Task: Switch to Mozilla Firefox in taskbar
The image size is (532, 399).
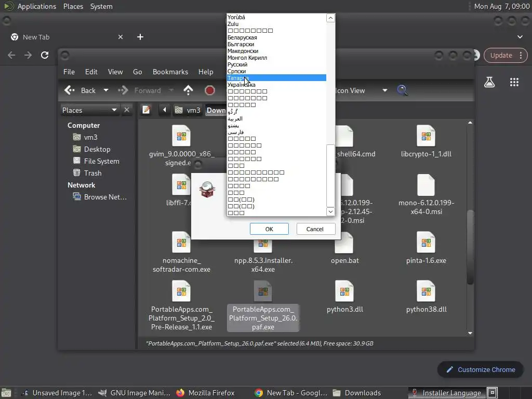Action: (x=205, y=393)
